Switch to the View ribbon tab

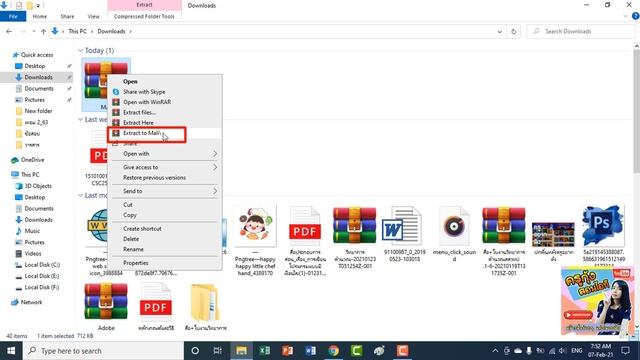(x=93, y=16)
